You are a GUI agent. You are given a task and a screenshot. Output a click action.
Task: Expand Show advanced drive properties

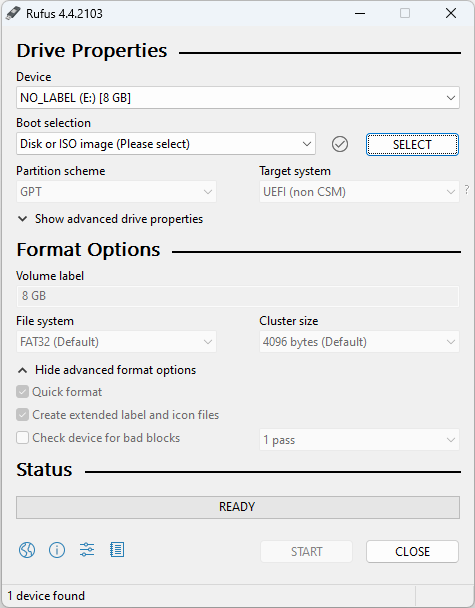[110, 219]
